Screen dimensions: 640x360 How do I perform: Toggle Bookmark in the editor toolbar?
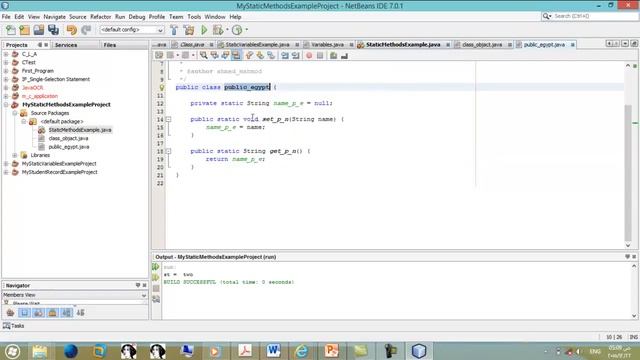(271, 56)
